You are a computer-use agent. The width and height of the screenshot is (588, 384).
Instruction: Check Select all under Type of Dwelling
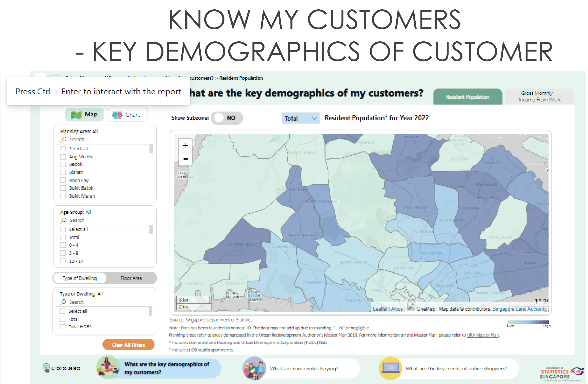pyautogui.click(x=63, y=311)
